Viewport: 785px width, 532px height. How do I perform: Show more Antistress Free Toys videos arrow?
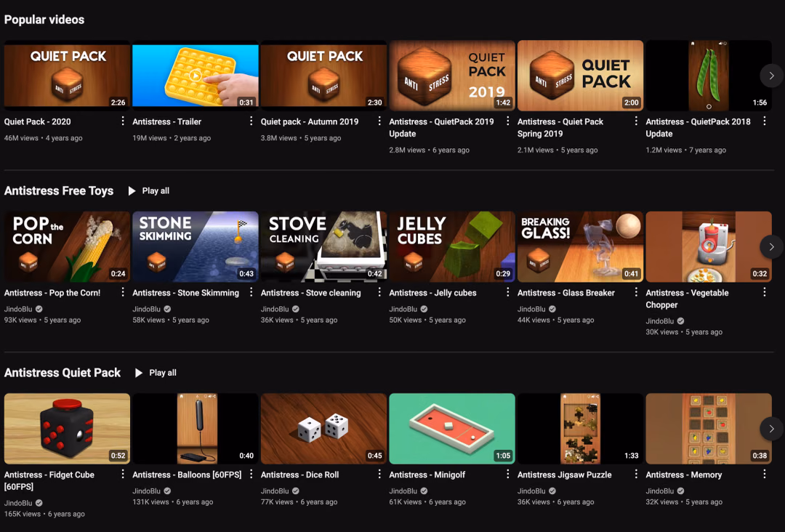pos(771,246)
